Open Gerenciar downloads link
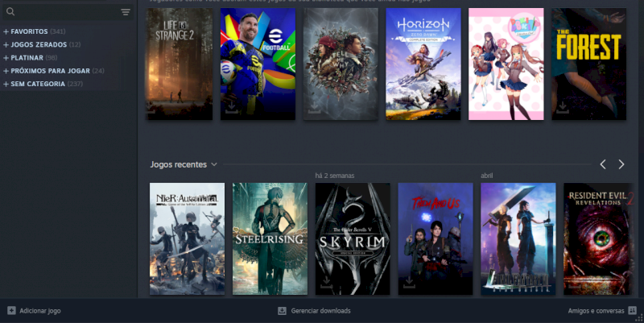 (320, 311)
